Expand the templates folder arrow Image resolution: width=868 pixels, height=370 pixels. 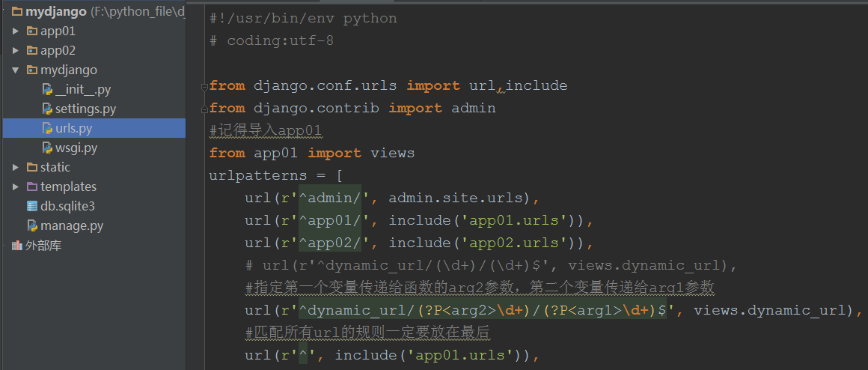(x=16, y=186)
